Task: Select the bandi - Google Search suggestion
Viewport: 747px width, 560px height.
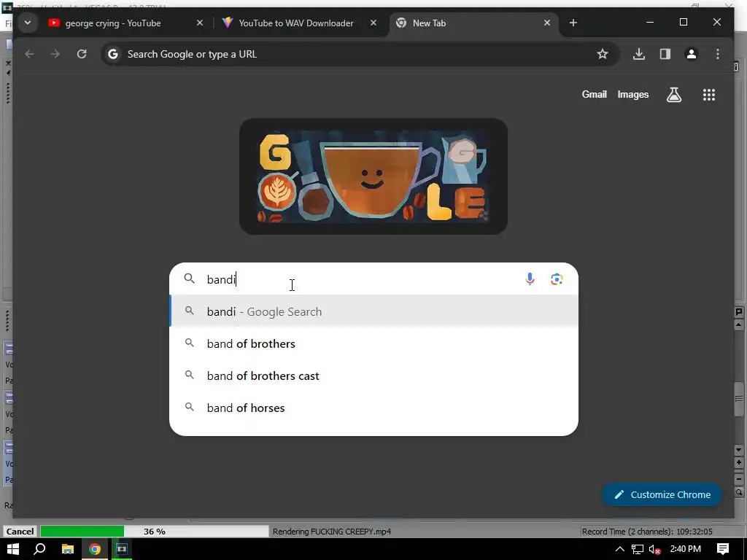Action: tap(374, 311)
